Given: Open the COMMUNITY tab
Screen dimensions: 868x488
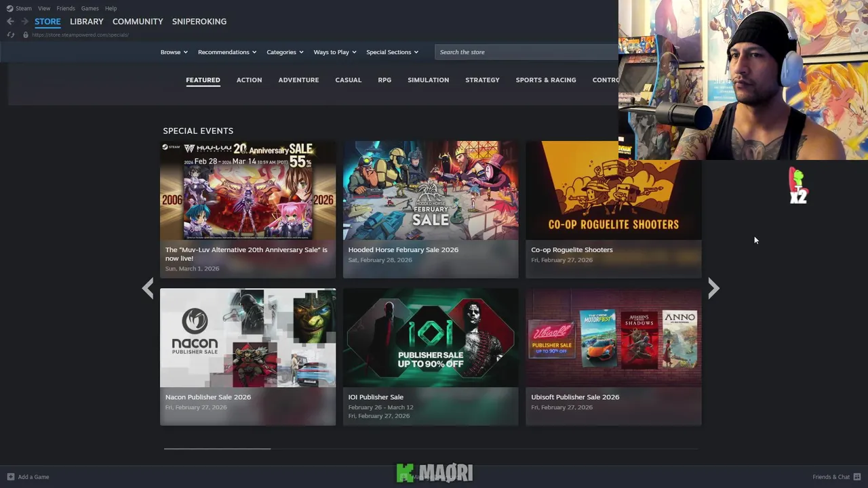Looking at the screenshot, I should click(x=138, y=22).
